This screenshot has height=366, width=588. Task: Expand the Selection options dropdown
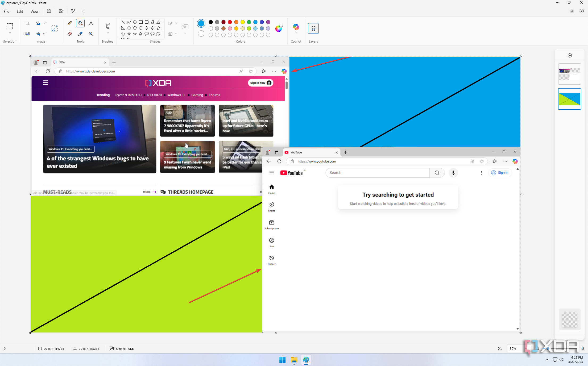[10, 33]
